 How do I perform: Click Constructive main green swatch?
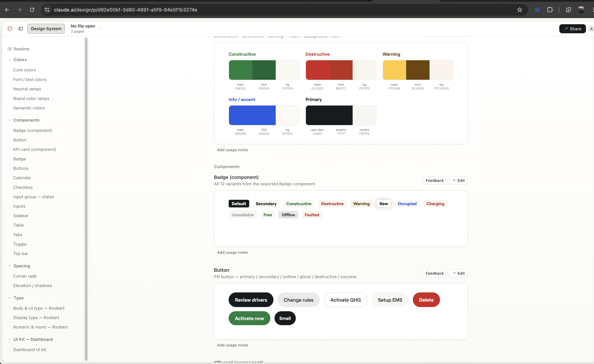point(241,70)
